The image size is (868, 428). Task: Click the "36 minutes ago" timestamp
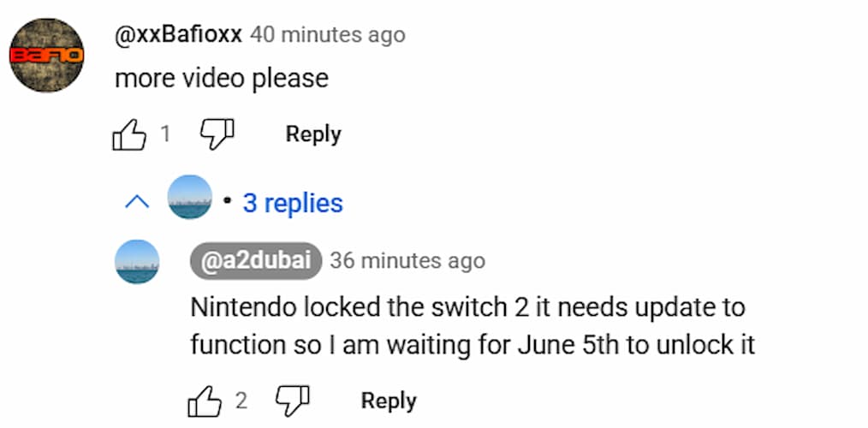point(407,260)
